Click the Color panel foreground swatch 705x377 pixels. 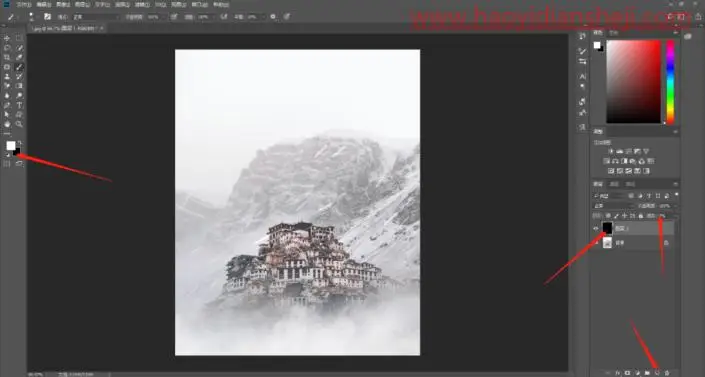click(x=597, y=45)
